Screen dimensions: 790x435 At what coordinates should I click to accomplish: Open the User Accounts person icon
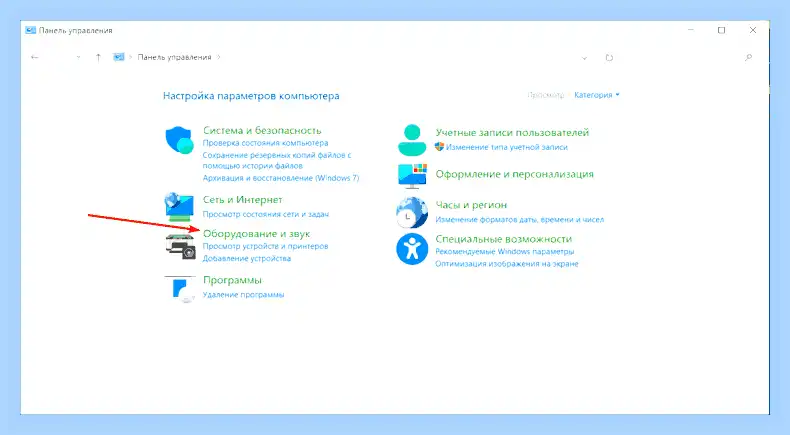point(412,140)
